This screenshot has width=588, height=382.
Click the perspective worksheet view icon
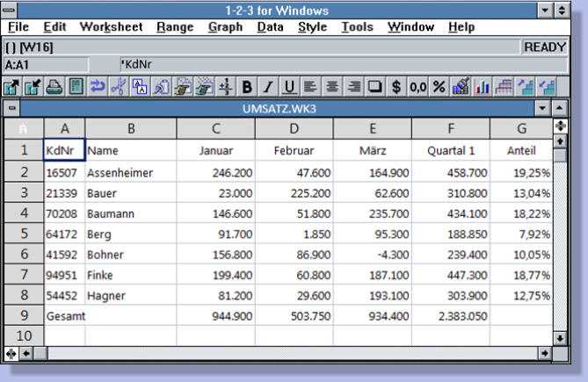[x=504, y=87]
